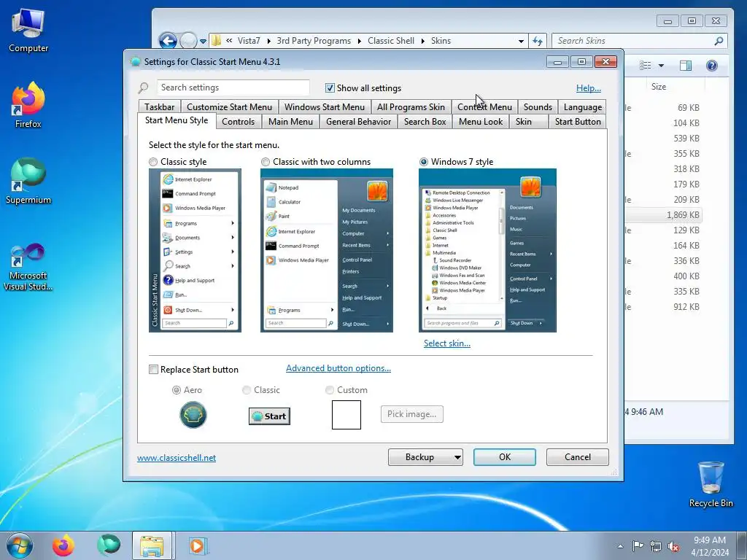Switch to the Sounds tab
This screenshot has height=560, width=747.
538,107
